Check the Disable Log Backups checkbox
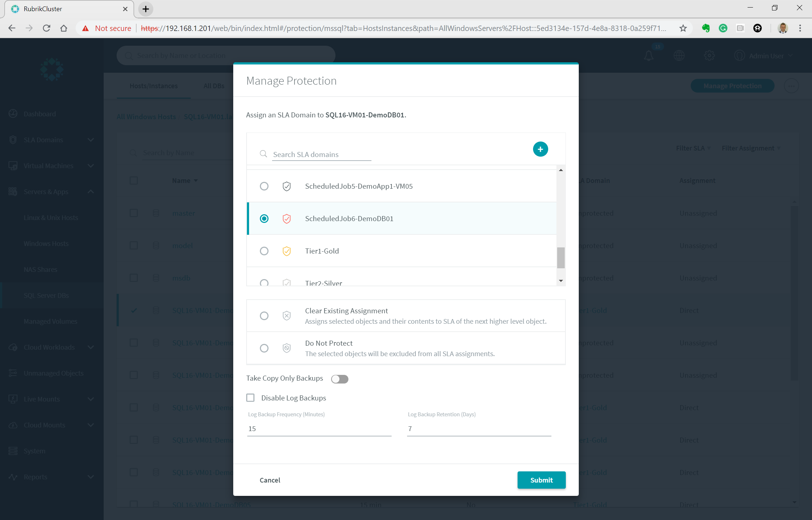 (251, 398)
